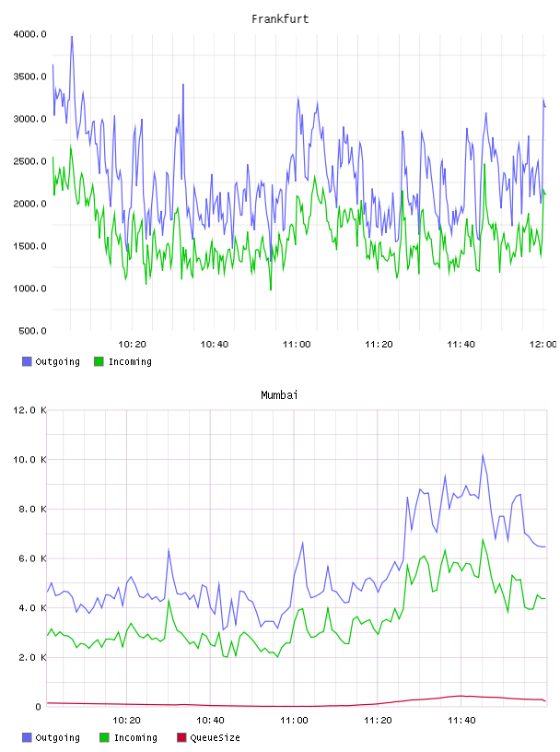Click the 10:20 time label on Mumbai chart
This screenshot has width=560, height=752.
coord(126,721)
